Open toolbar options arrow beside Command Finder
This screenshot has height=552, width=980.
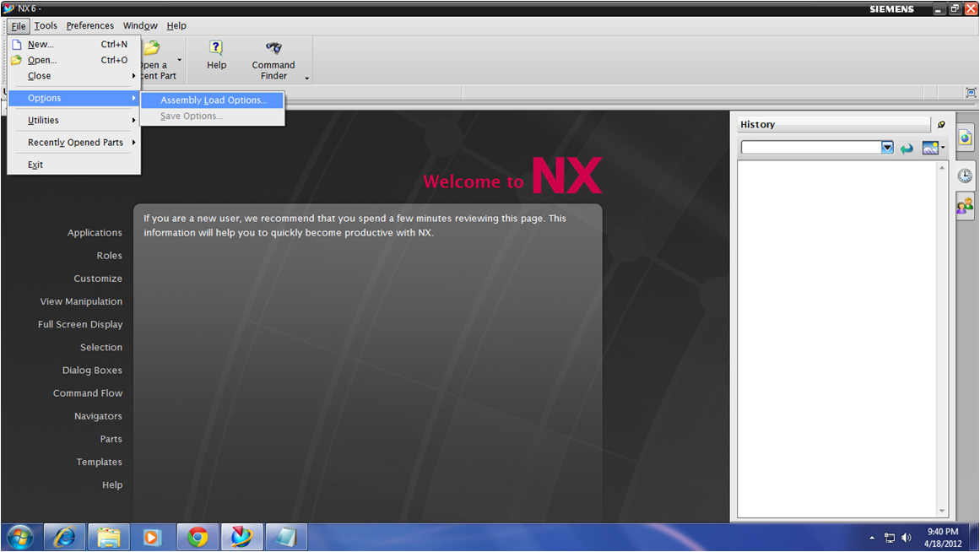307,78
